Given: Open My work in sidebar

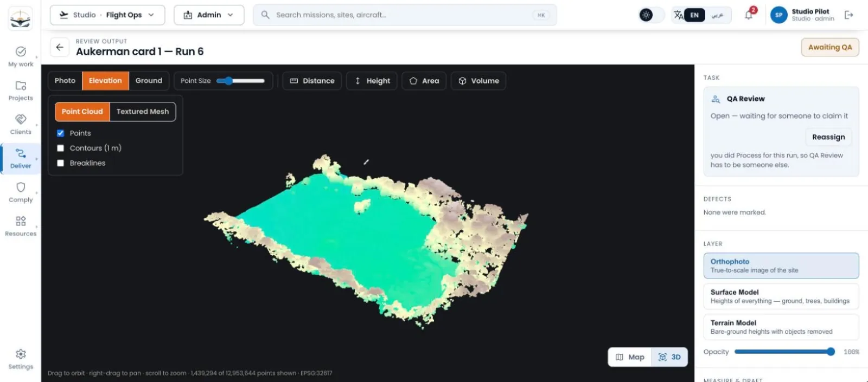Looking at the screenshot, I should pyautogui.click(x=21, y=56).
